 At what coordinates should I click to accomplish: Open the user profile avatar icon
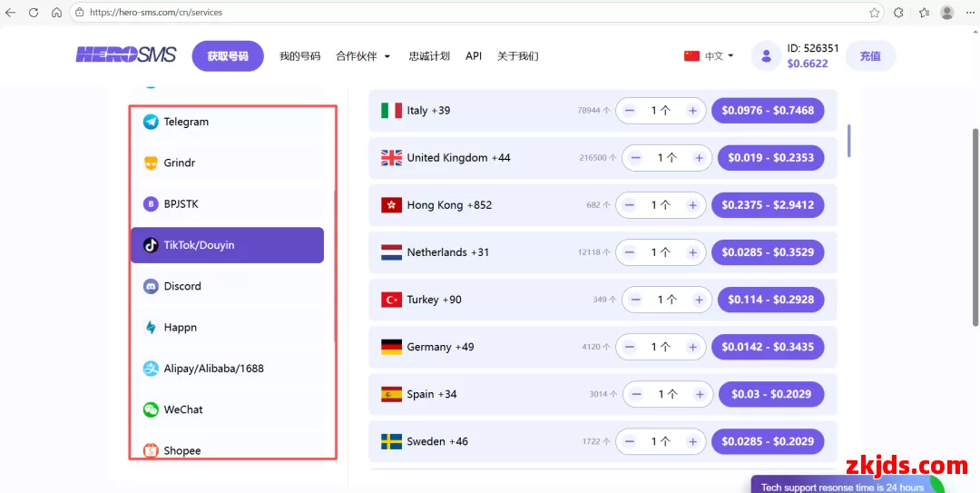click(766, 56)
